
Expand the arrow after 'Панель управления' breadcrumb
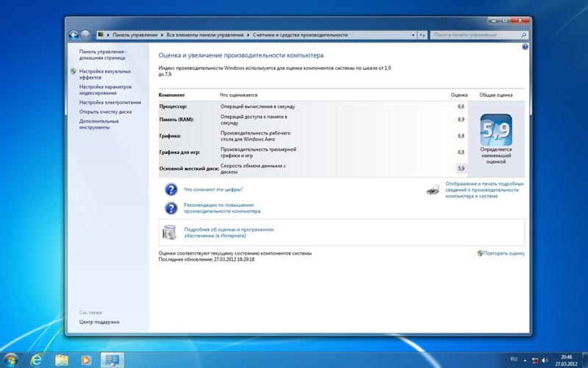[162, 35]
